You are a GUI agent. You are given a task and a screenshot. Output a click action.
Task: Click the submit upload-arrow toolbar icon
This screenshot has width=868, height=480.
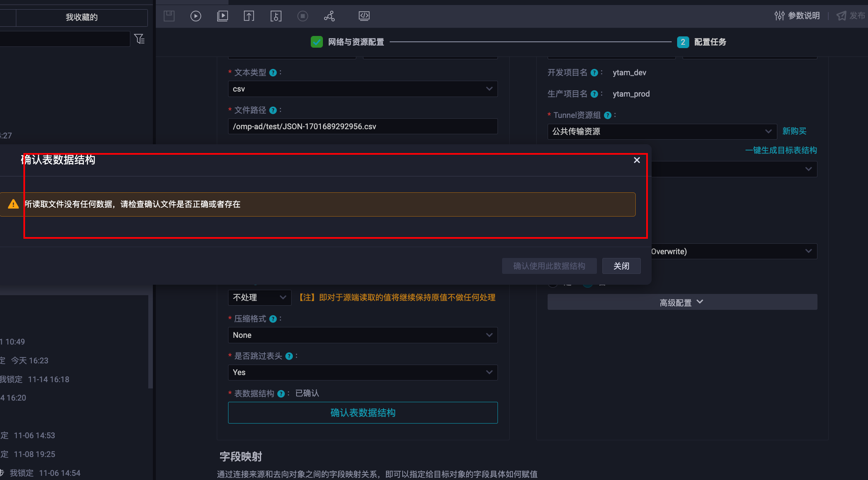pyautogui.click(x=249, y=16)
